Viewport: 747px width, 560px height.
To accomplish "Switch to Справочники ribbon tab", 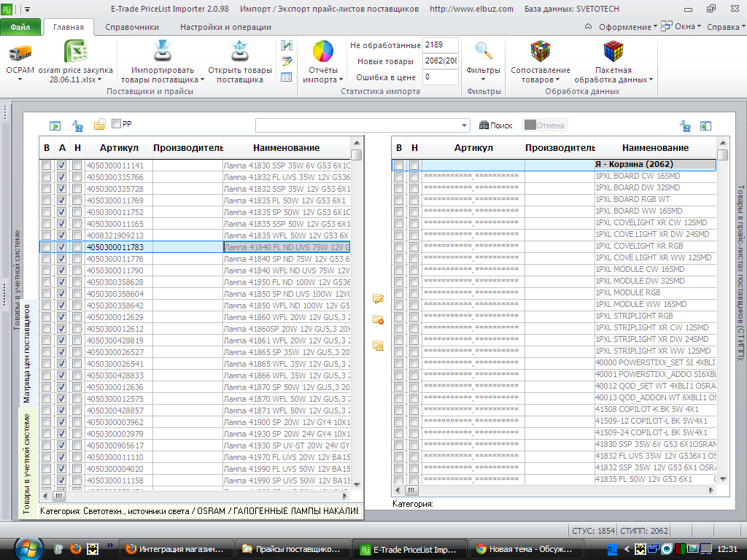I will point(132,27).
